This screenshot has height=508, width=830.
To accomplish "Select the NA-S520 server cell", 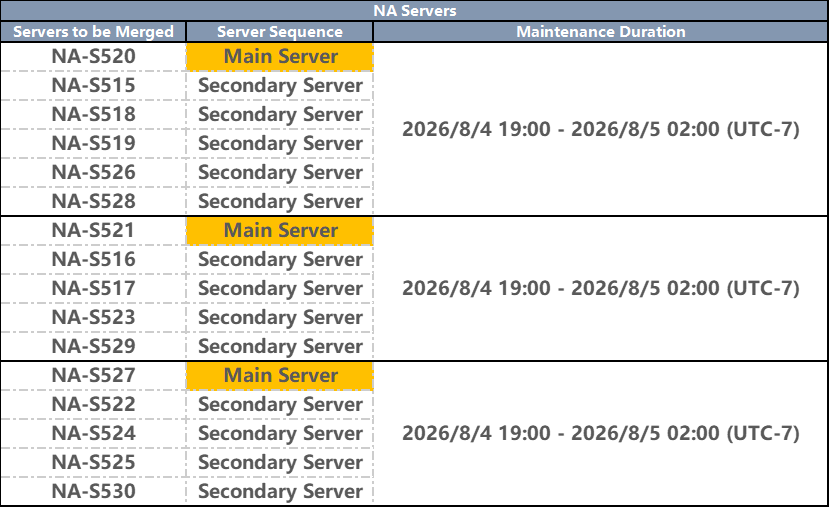I will coord(93,57).
